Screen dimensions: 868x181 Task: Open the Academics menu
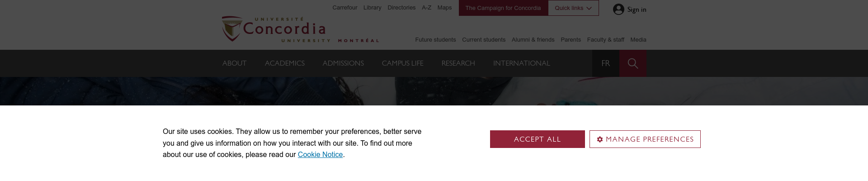[284, 63]
